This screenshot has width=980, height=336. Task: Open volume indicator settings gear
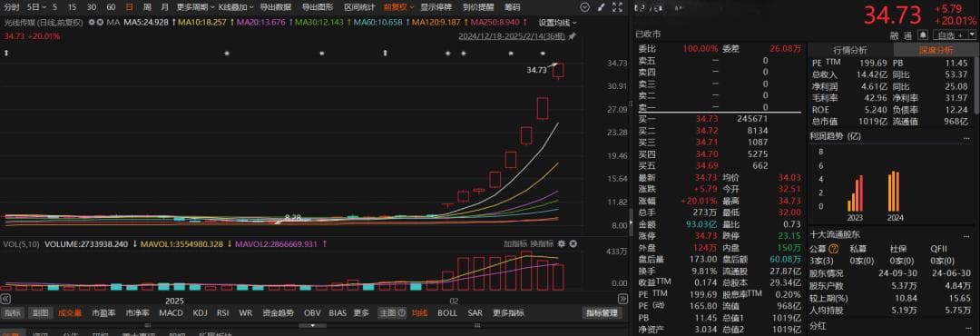click(x=562, y=243)
